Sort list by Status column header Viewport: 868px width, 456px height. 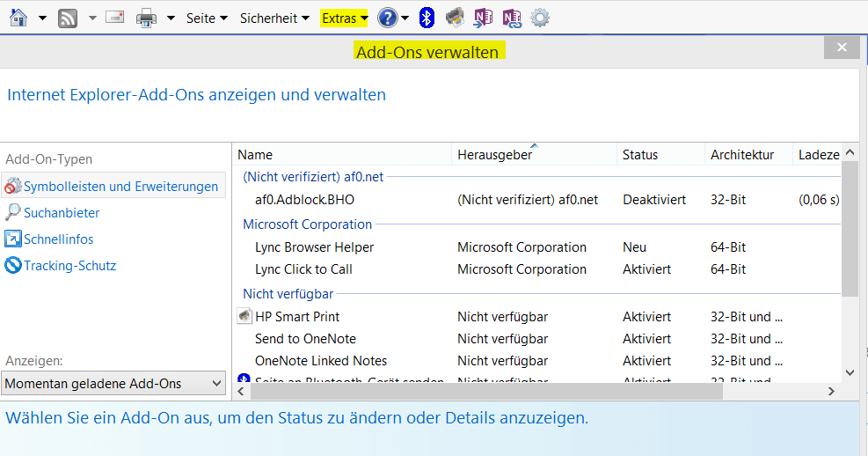pyautogui.click(x=660, y=155)
